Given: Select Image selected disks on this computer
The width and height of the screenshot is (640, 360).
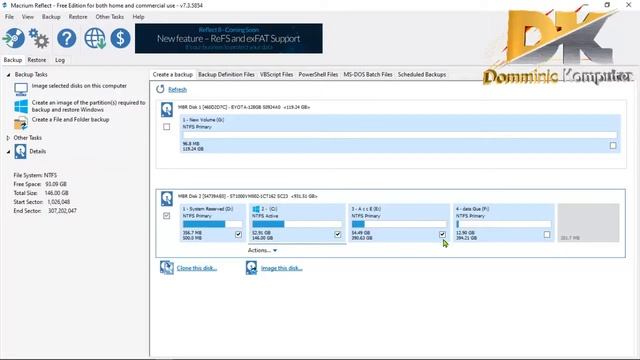Looking at the screenshot, I should pyautogui.click(x=79, y=86).
